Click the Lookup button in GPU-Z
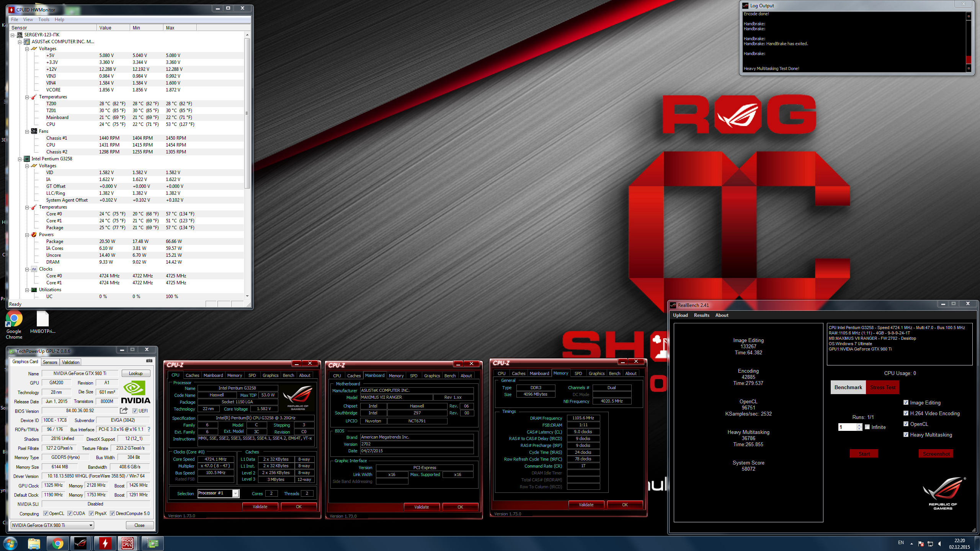The height and width of the screenshot is (551, 980). [x=136, y=373]
